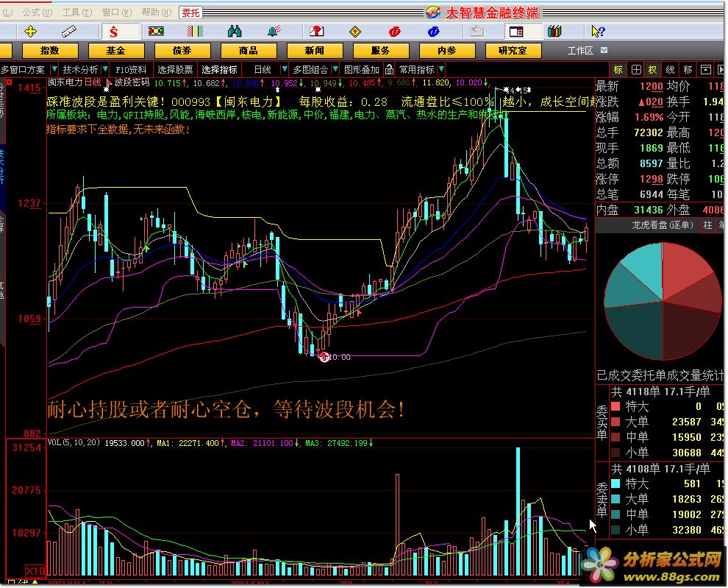Switch to the 内参 tab
Image resolution: width=728 pixels, height=588 pixels.
(x=447, y=50)
